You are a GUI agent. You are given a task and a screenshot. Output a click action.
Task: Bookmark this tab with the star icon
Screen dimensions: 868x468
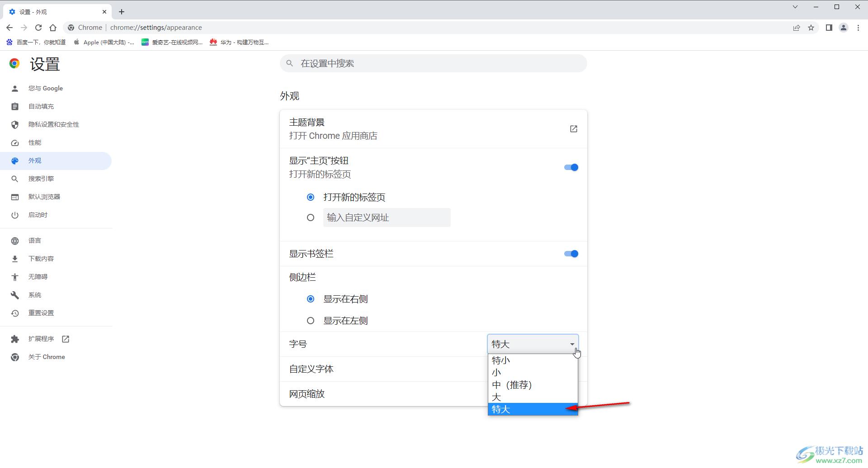[x=811, y=28]
